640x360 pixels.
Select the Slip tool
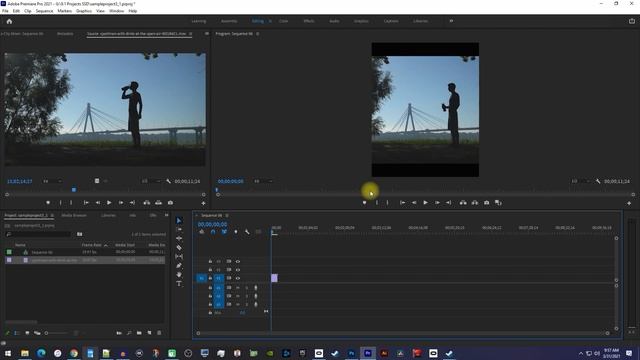coord(179,256)
